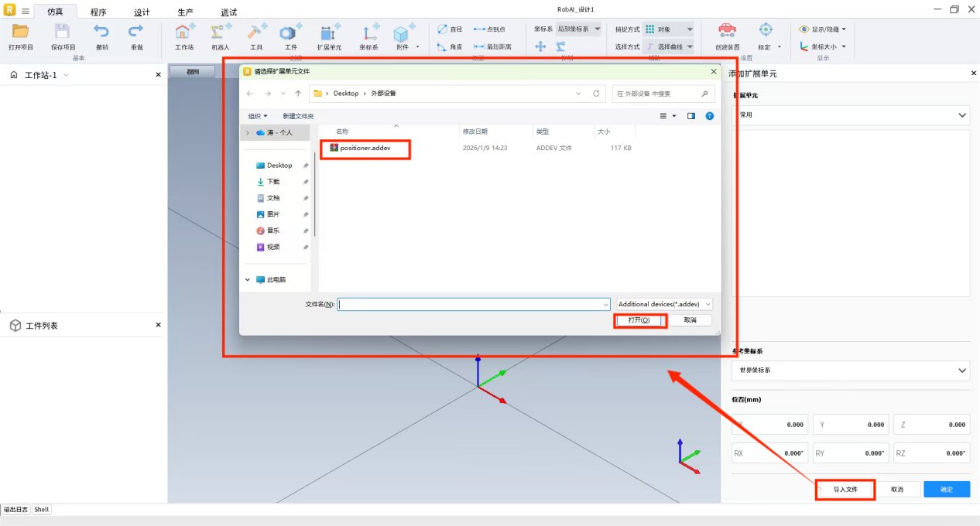Viewport: 980px width, 526px height.
Task: Click the 保存项目 save project icon
Action: (63, 32)
